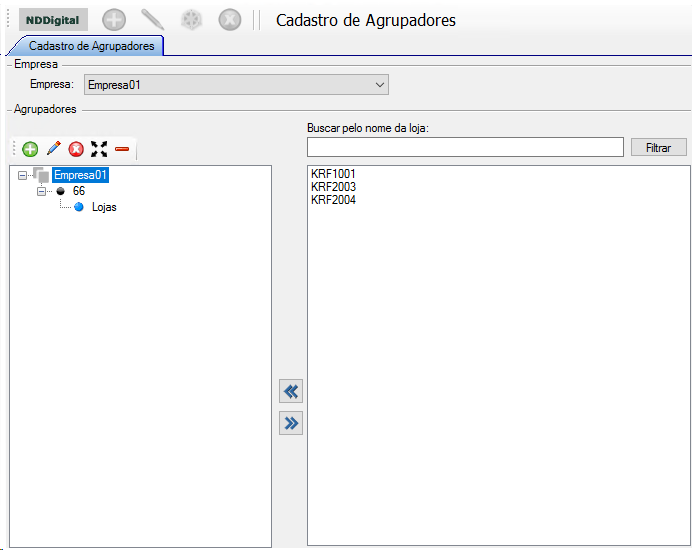Click the grayed X cancel icon in top toolbar
Viewport: 692px width, 550px height.
[230, 19]
